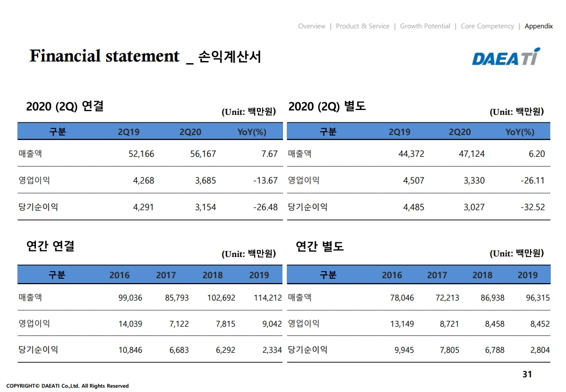Click YoY value 6.20
Image resolution: width=566 pixels, height=392 pixels.
click(537, 154)
